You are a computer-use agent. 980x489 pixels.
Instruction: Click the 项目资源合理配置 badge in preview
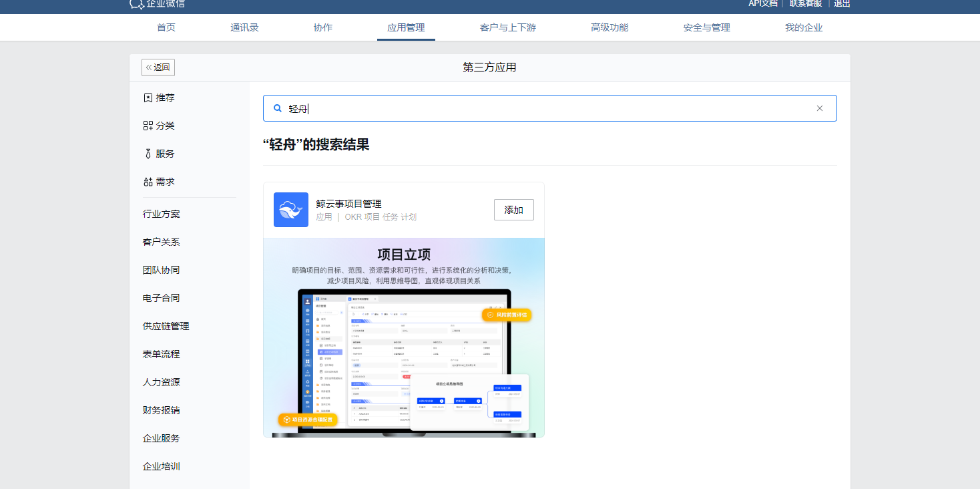tap(308, 420)
